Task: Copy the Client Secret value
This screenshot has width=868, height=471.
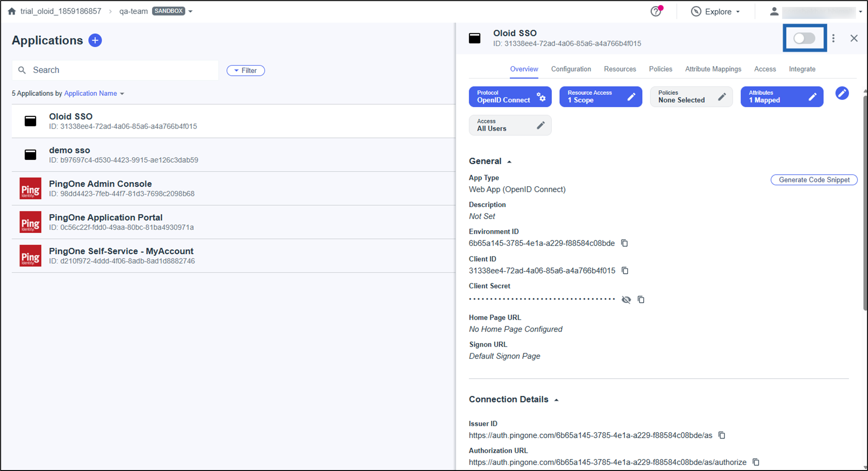Action: (641, 300)
